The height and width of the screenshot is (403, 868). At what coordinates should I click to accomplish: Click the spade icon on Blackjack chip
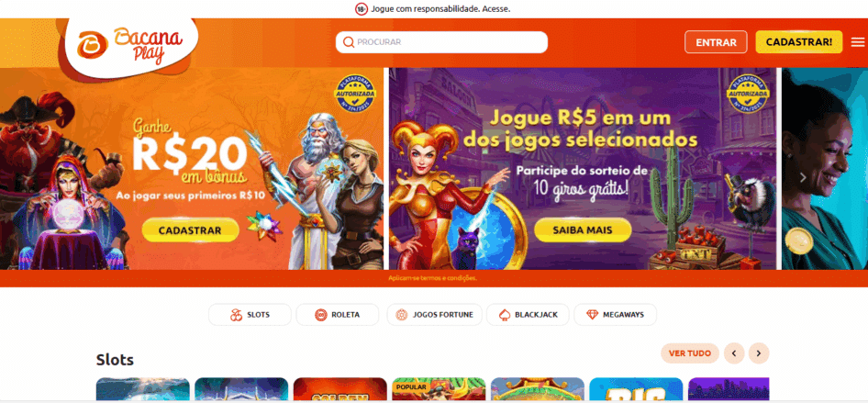tap(505, 315)
